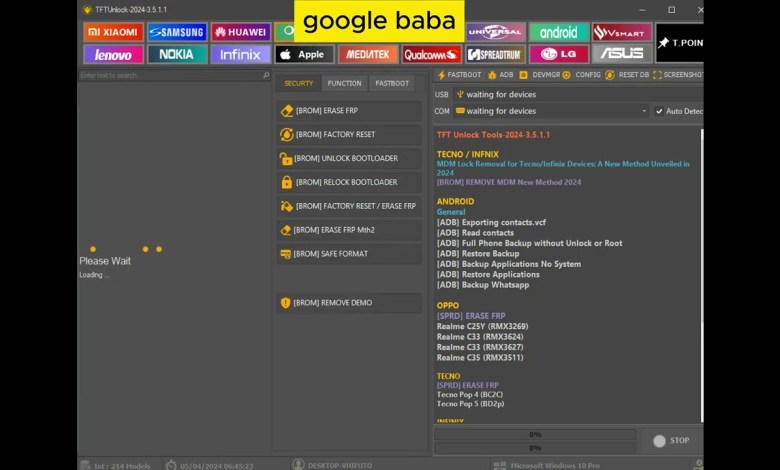
Task: Click Realme C33 (RMX3624) entry
Action: pos(480,337)
